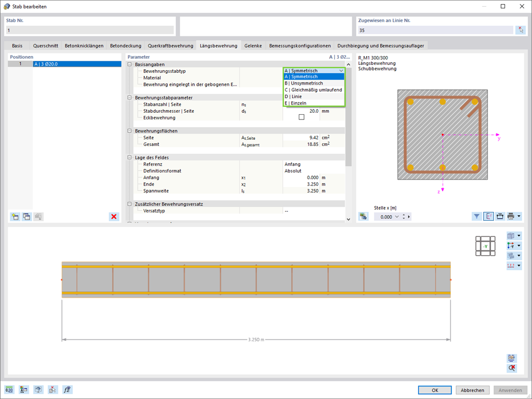Click the Stabdurchmesser value 20.0
This screenshot has height=399, width=532.
click(x=301, y=111)
